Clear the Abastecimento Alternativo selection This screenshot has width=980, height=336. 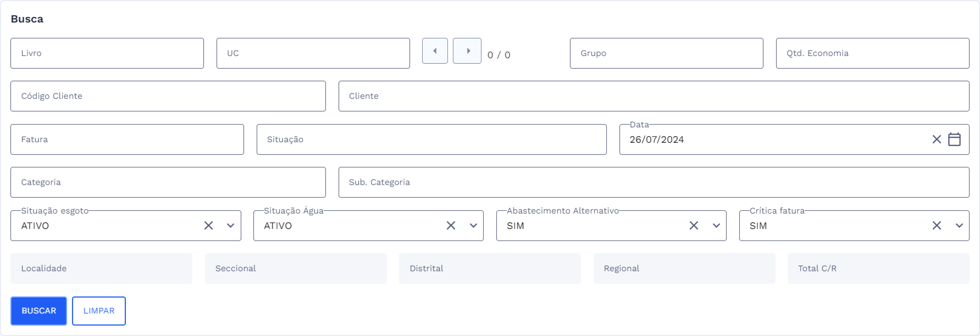694,226
